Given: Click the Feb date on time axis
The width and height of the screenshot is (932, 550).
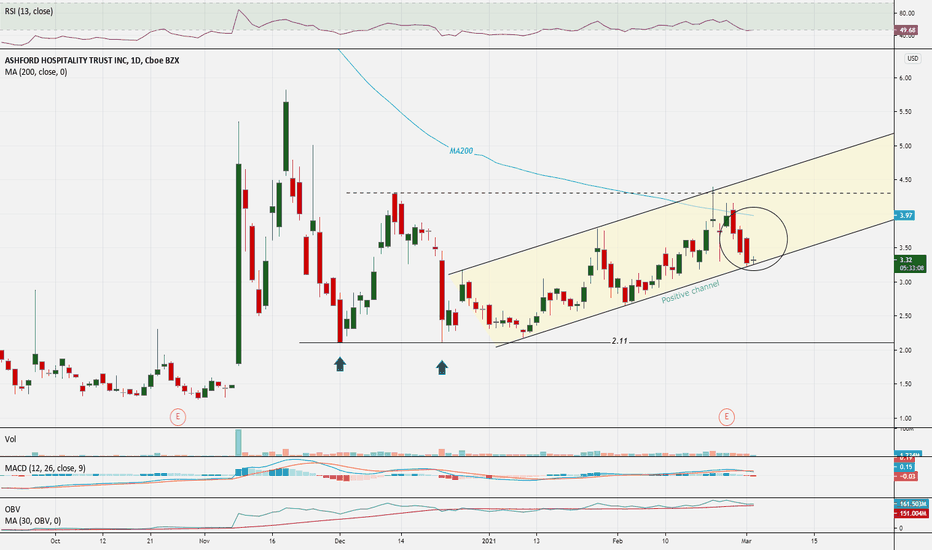Looking at the screenshot, I should [x=618, y=541].
